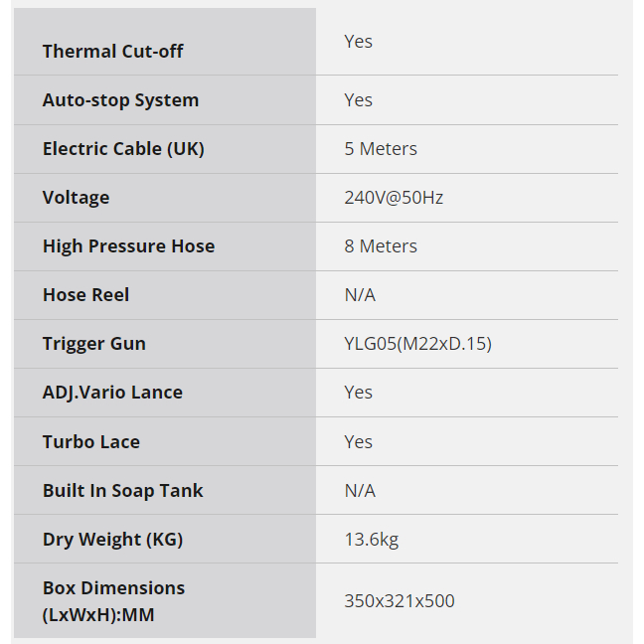644x644 pixels.
Task: Click the High Pressure Hose label
Action: tap(128, 245)
